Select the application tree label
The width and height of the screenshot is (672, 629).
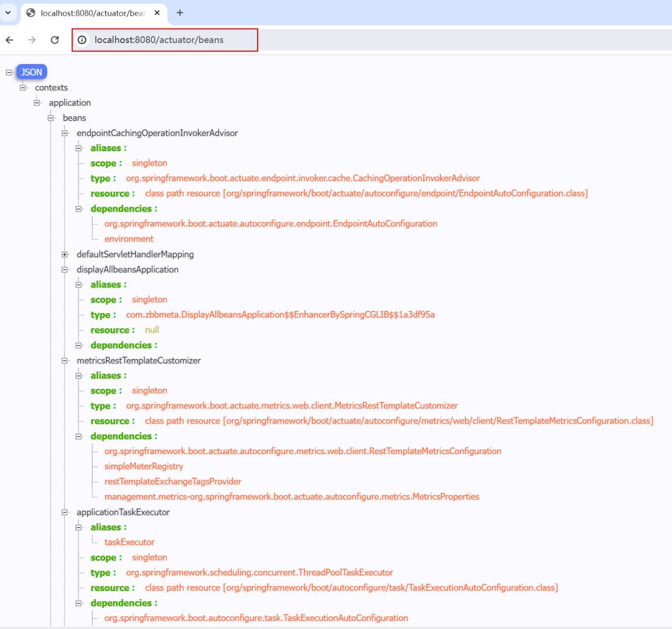(70, 103)
